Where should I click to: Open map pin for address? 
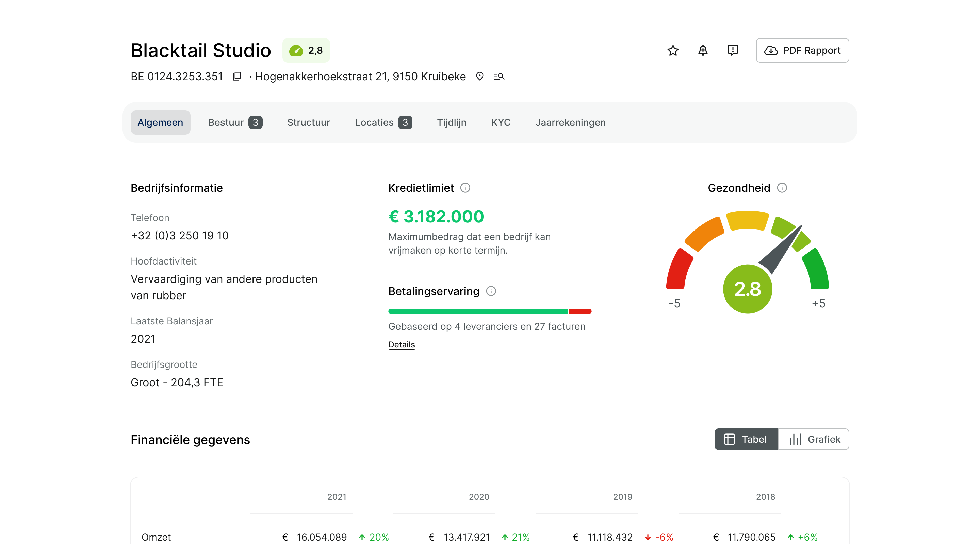tap(480, 76)
